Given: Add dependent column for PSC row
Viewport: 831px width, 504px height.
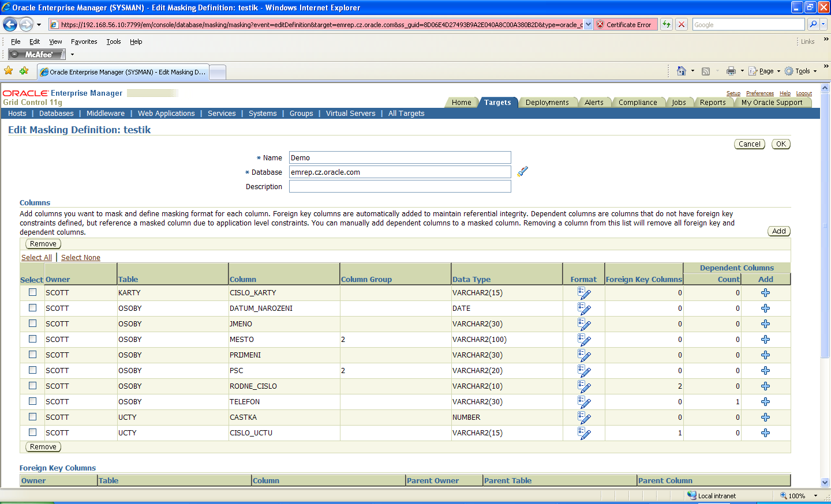Looking at the screenshot, I should (766, 371).
